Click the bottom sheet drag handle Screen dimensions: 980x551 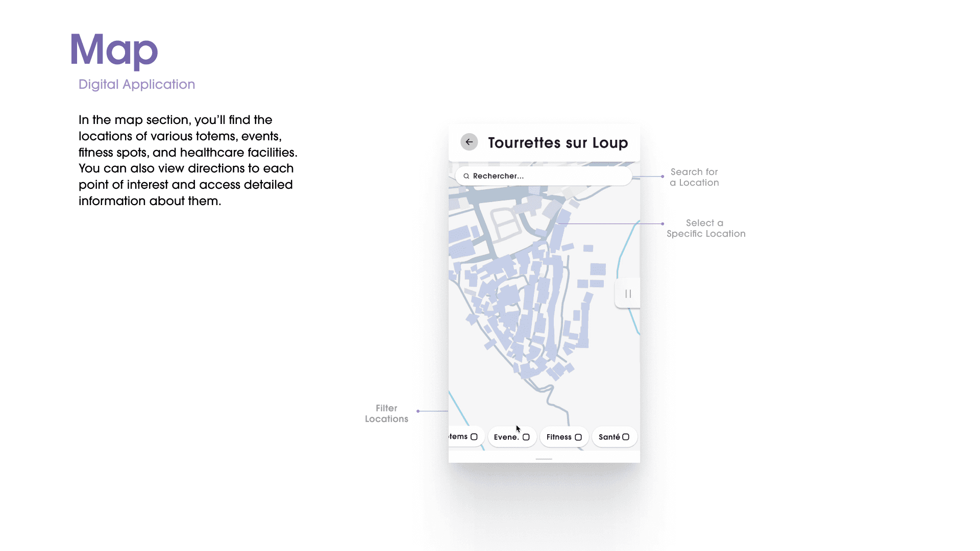click(544, 459)
